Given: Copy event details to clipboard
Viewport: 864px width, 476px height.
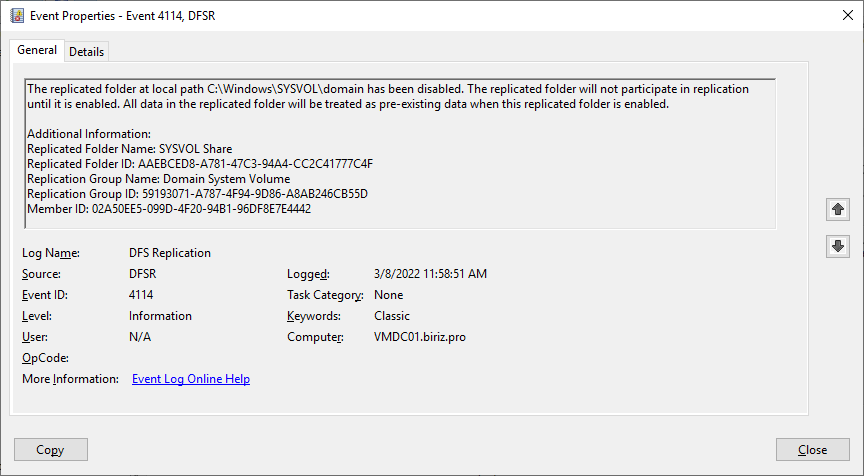Looking at the screenshot, I should coord(51,450).
